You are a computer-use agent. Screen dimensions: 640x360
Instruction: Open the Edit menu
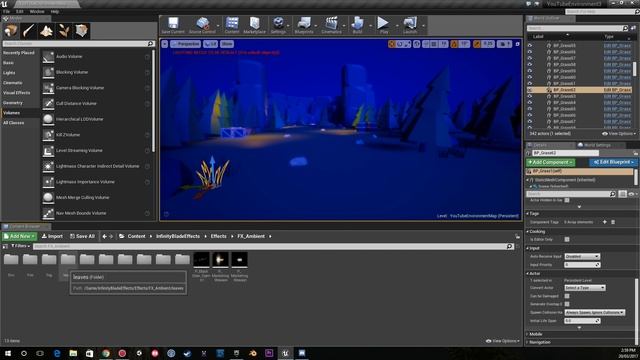pos(20,11)
